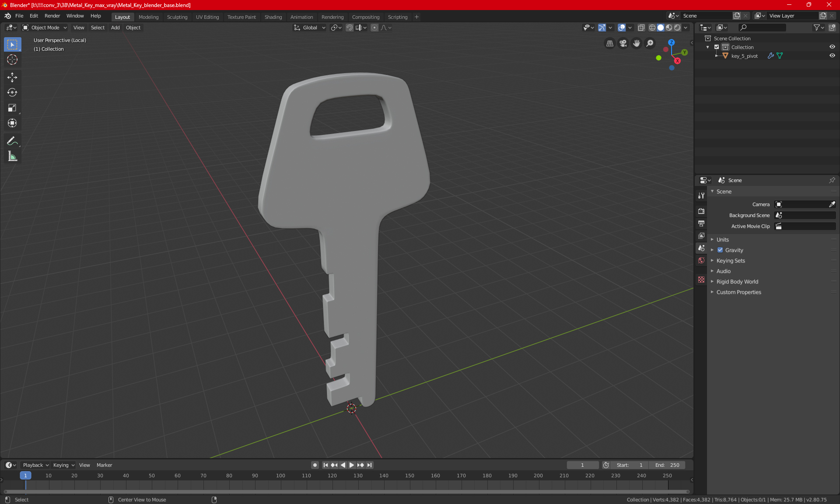Select the Move tool in toolbar
This screenshot has height=504, width=840.
(x=12, y=76)
